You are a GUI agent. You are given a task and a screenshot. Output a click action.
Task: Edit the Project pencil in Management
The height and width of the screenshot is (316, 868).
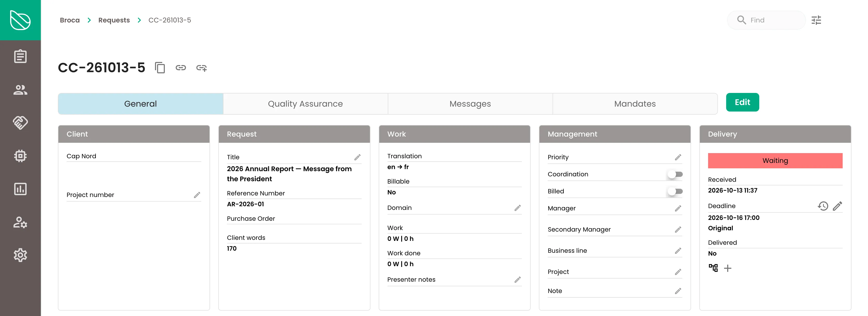(678, 272)
